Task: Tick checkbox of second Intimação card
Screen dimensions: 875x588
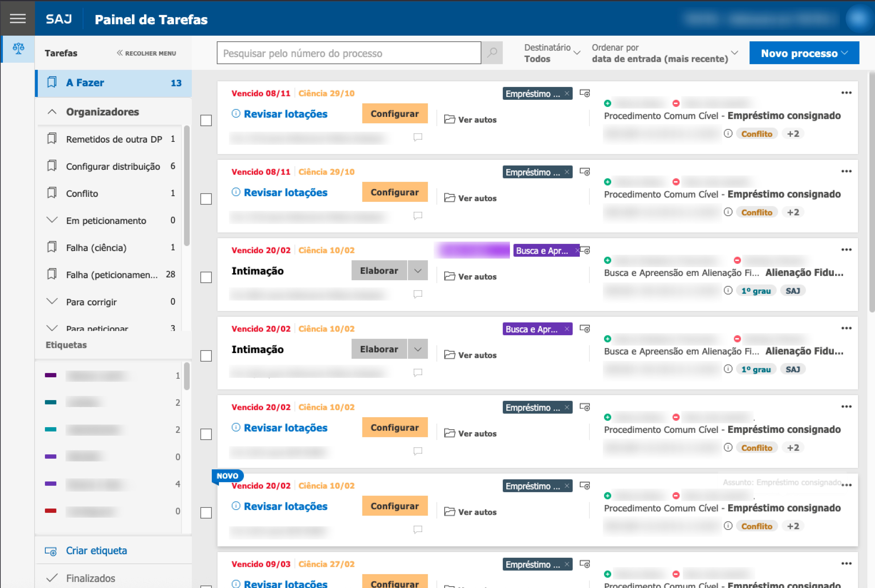Action: click(x=206, y=356)
